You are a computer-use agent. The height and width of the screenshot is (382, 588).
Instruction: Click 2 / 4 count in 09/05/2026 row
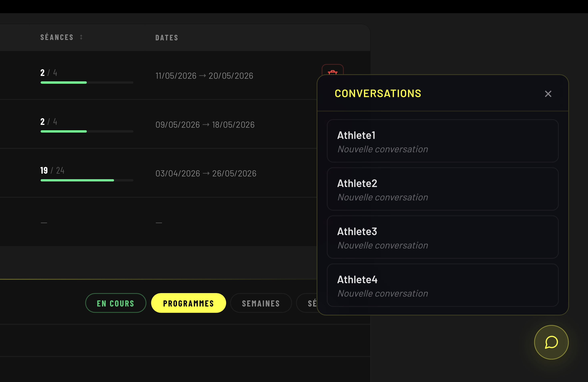point(49,121)
